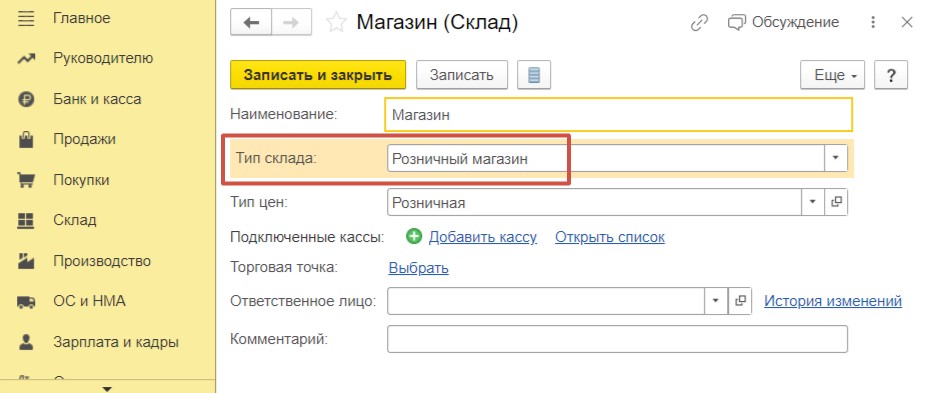Viewport: 926px width, 393px height.
Task: Click the История изменений link
Action: (833, 301)
